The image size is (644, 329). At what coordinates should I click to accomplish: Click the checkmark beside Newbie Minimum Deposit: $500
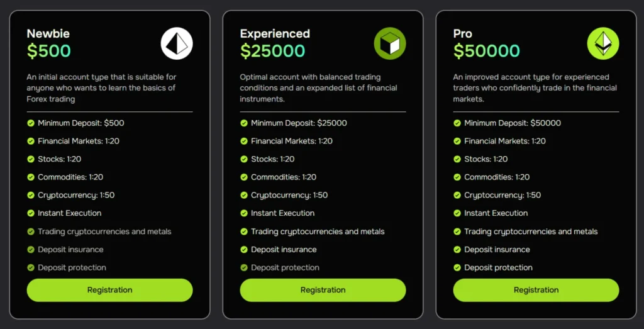(31, 123)
